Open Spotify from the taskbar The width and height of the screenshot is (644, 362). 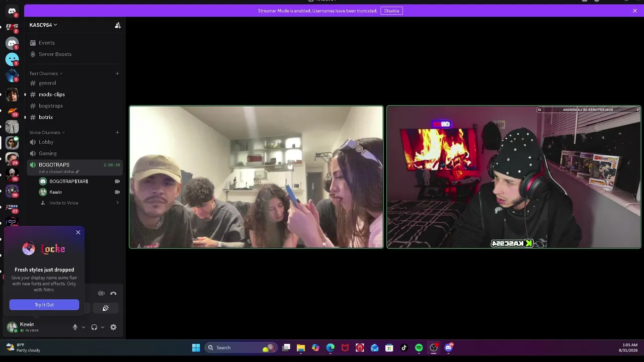coord(419,347)
